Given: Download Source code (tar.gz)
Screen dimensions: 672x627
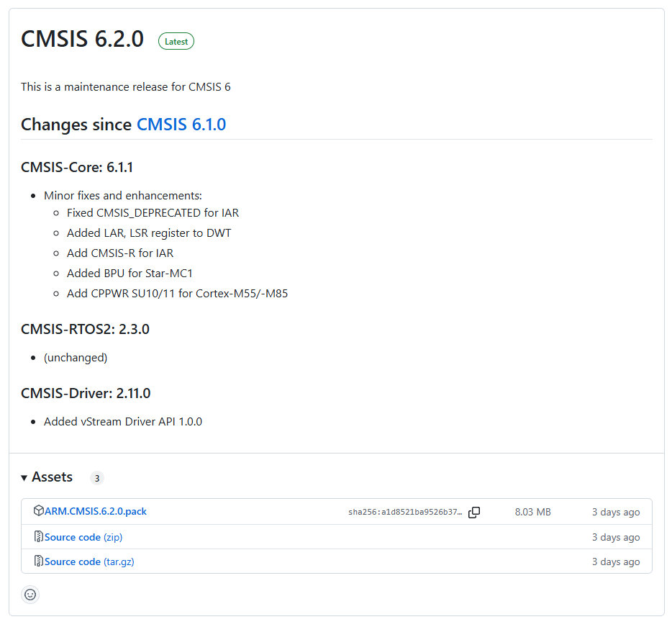Looking at the screenshot, I should tap(89, 561).
